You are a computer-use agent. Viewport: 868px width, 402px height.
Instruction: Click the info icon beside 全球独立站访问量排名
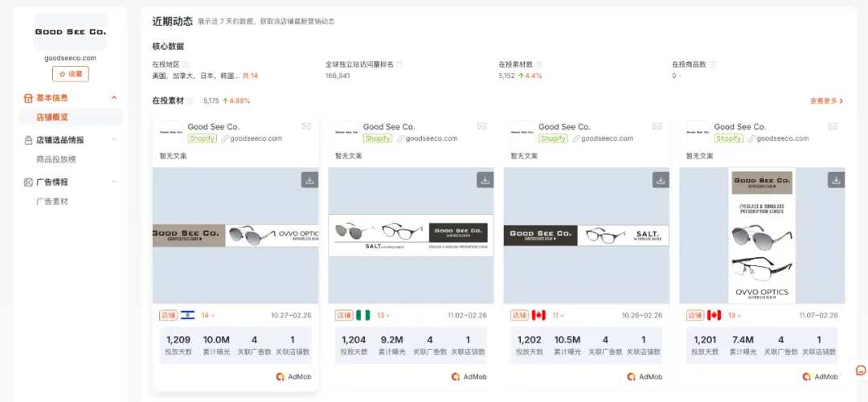[400, 65]
